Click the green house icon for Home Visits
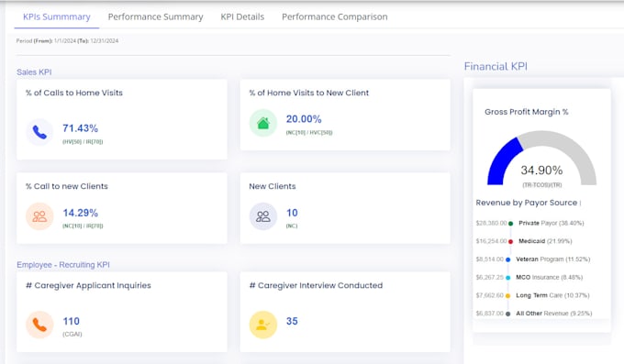Screen dimensions: 624x364 point(263,123)
